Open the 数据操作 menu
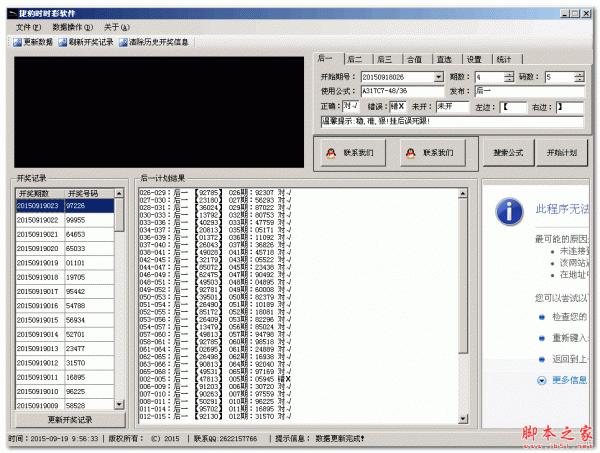 point(72,28)
